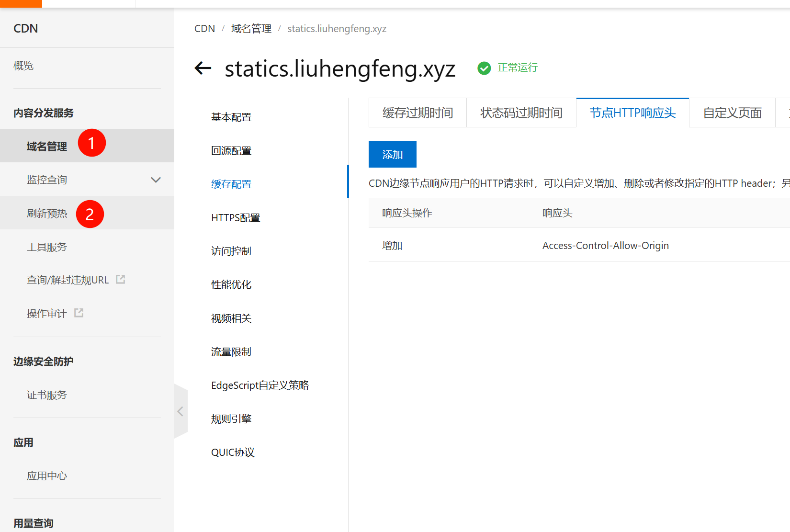The height and width of the screenshot is (532, 790).
Task: Click the back arrow beside domain name
Action: click(x=203, y=68)
